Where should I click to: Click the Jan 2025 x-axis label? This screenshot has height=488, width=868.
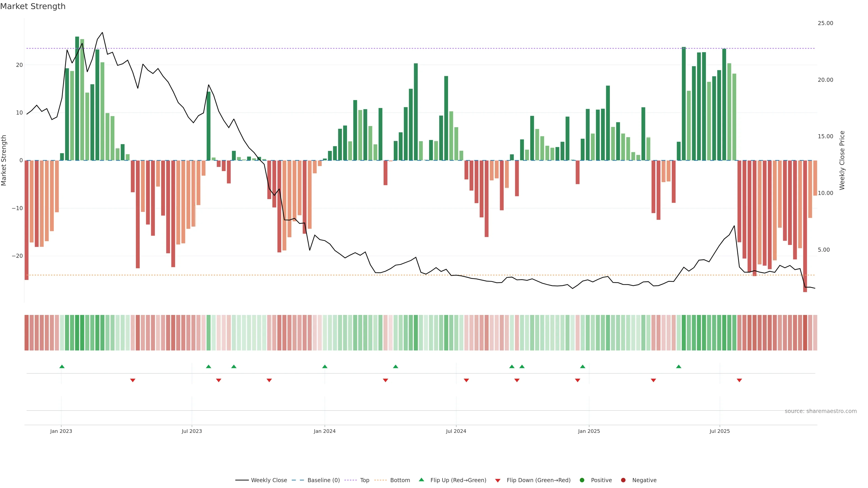(x=589, y=431)
